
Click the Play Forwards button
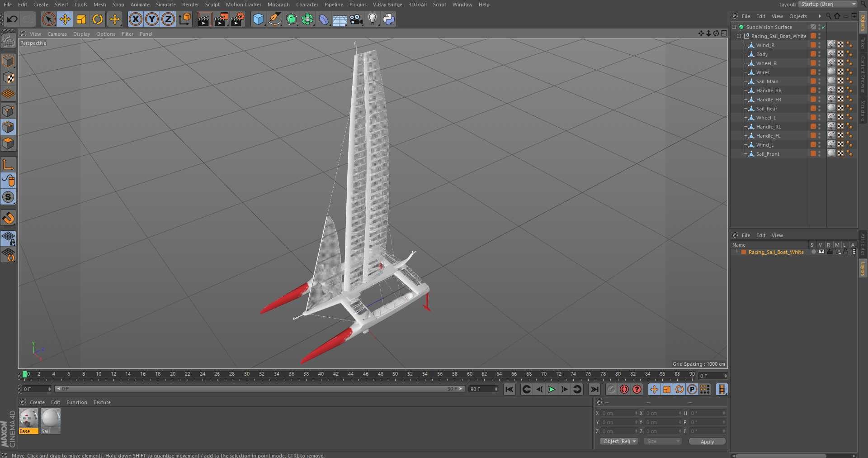point(552,389)
